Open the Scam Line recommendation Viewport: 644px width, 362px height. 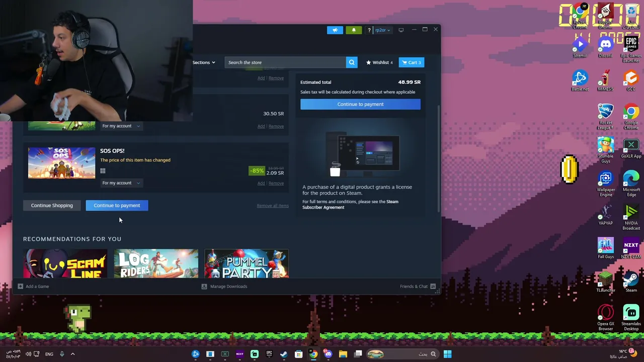click(65, 263)
